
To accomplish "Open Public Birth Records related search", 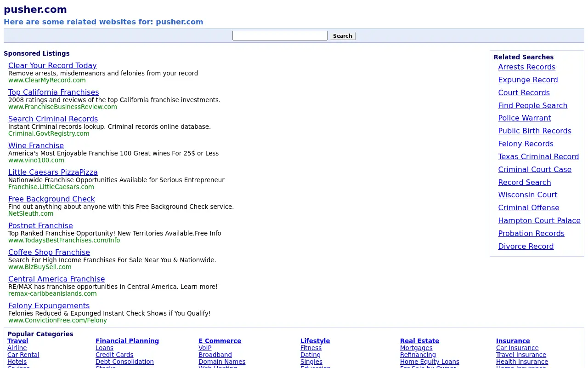I will coord(535,131).
